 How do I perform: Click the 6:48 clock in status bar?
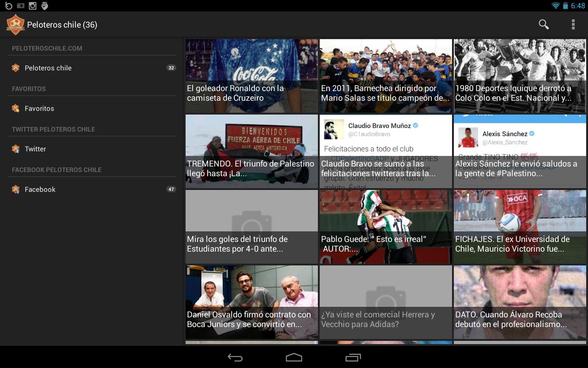(578, 6)
